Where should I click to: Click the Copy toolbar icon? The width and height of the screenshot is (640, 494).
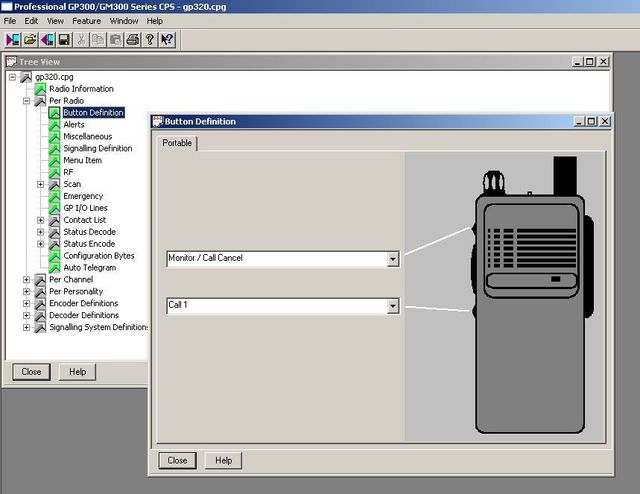click(98, 40)
